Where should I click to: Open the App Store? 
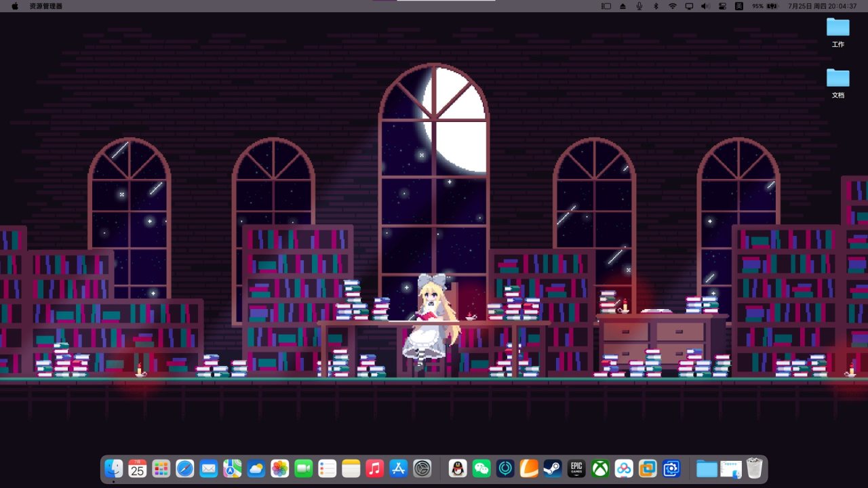[x=398, y=468]
